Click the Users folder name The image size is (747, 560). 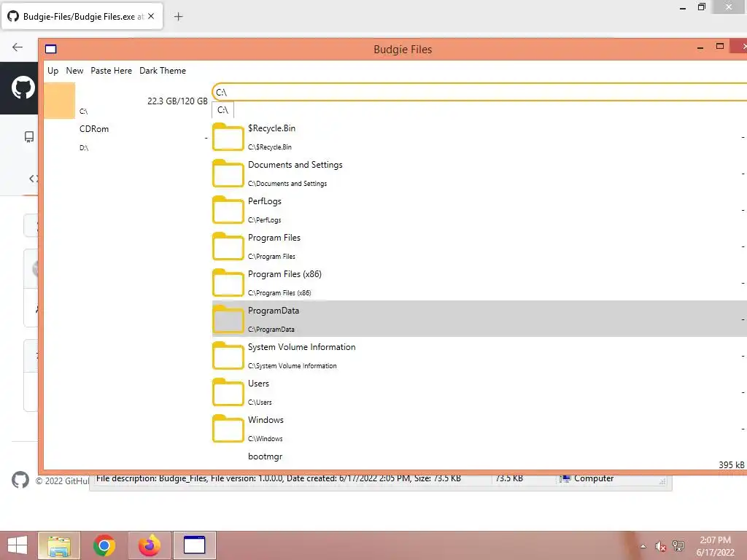point(259,384)
